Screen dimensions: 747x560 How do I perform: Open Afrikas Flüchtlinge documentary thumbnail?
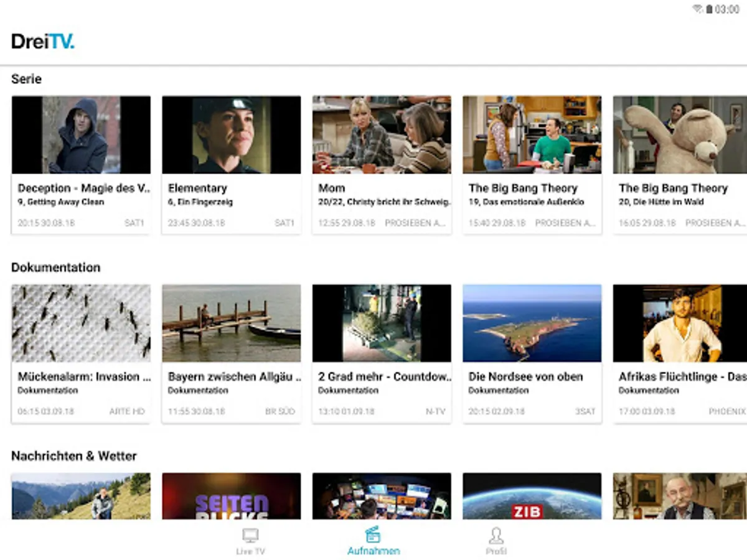[x=680, y=324]
